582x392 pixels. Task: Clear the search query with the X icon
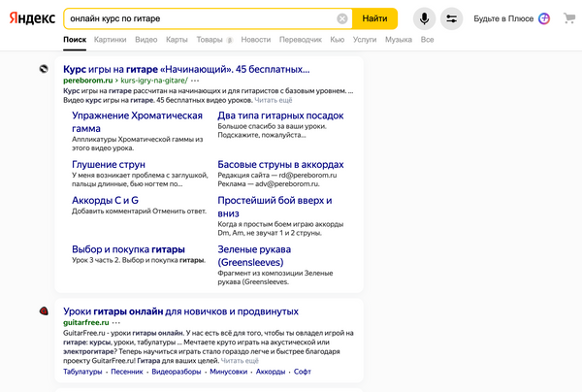(341, 18)
